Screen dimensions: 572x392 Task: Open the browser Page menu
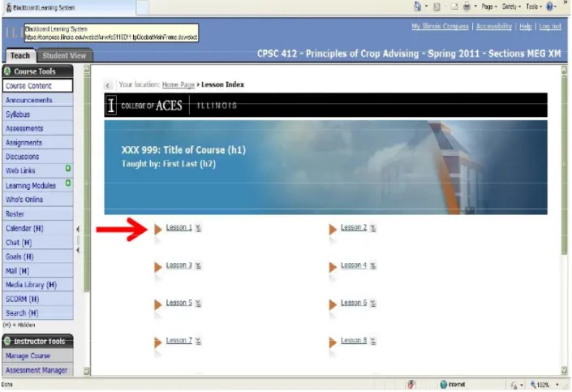point(488,6)
